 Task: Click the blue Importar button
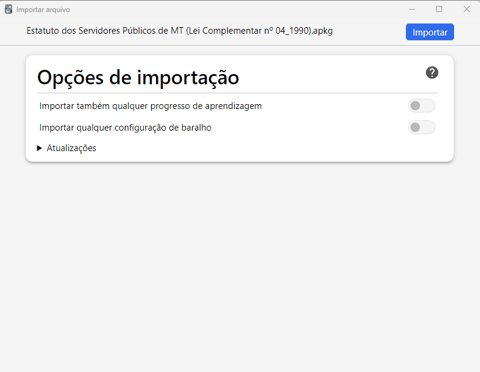430,32
